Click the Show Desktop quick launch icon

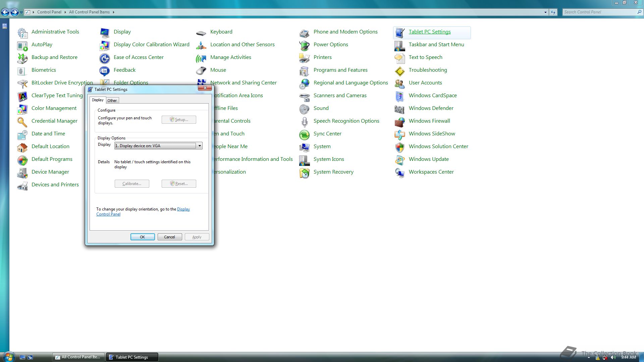click(x=22, y=357)
